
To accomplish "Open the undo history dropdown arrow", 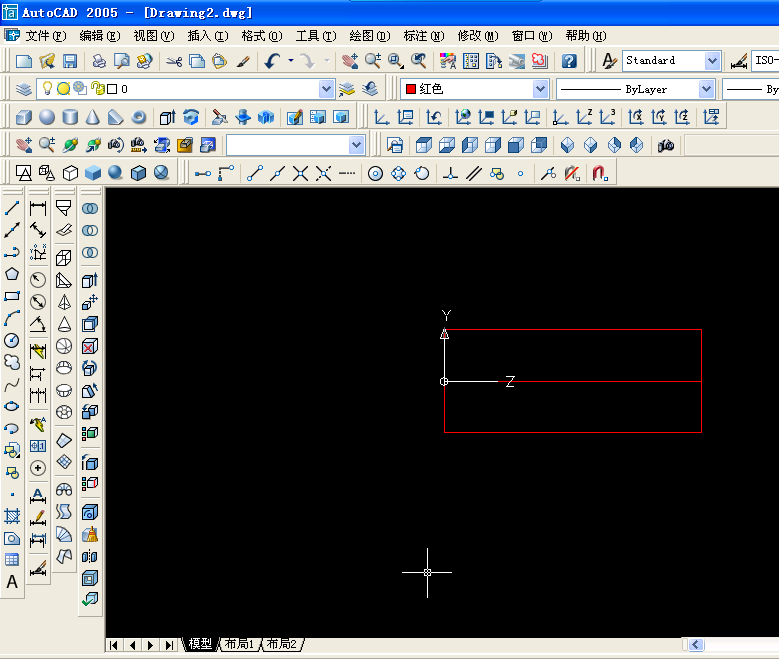I will [291, 61].
